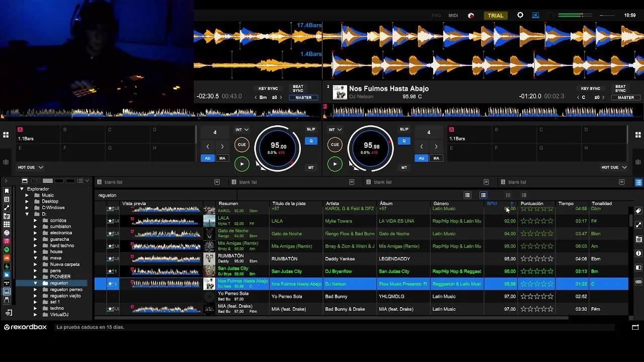Trigger hot cue A on deck 1
644x362 pixels.
click(39, 135)
